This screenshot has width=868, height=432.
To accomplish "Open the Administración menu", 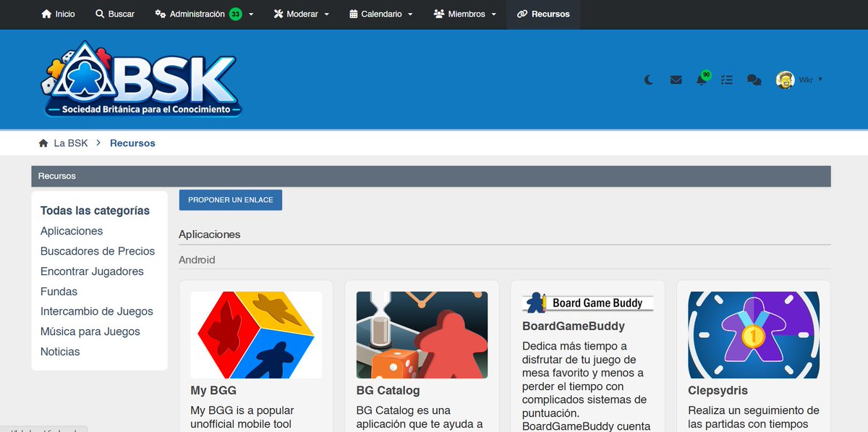I will 204,14.
